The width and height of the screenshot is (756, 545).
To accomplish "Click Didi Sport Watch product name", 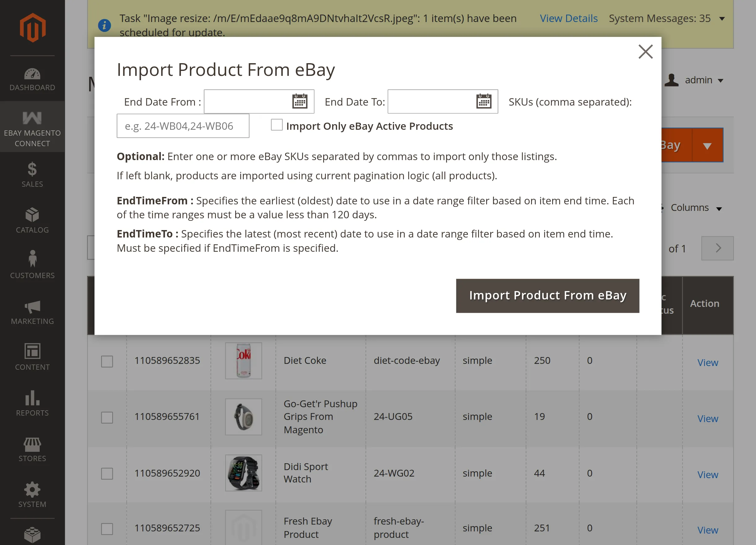I will point(306,473).
